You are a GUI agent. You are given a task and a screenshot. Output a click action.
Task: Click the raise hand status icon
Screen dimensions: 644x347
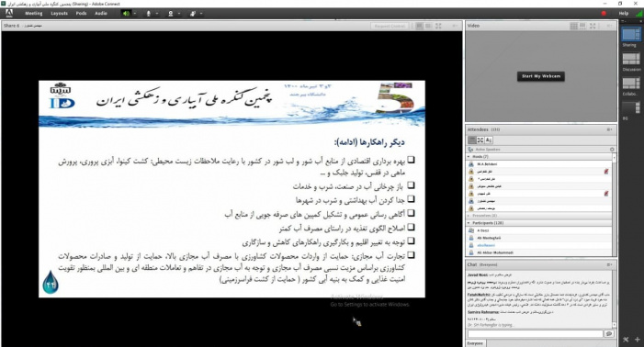(x=193, y=14)
